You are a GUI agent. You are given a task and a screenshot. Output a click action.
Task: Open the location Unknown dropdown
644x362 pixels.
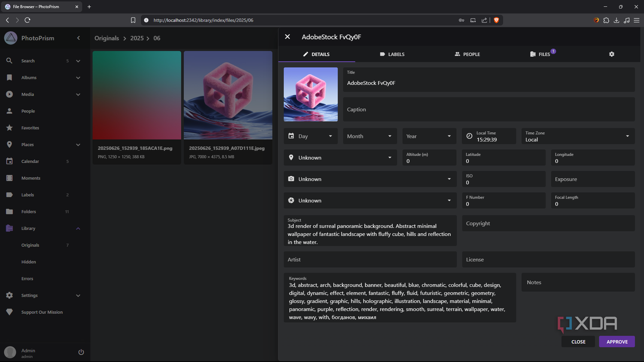point(340,157)
